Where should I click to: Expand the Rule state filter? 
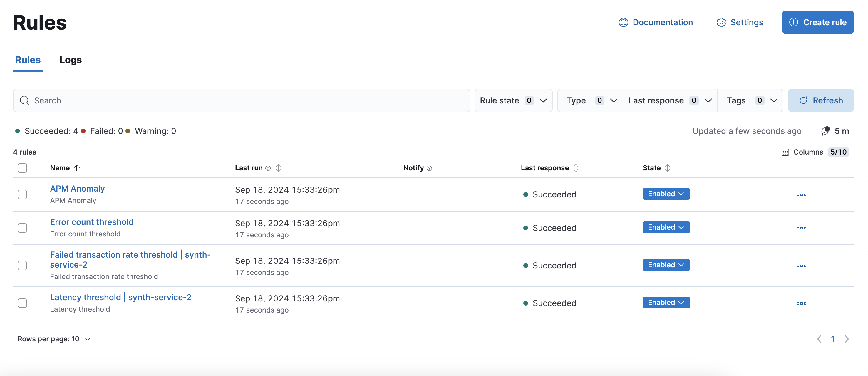coord(513,100)
